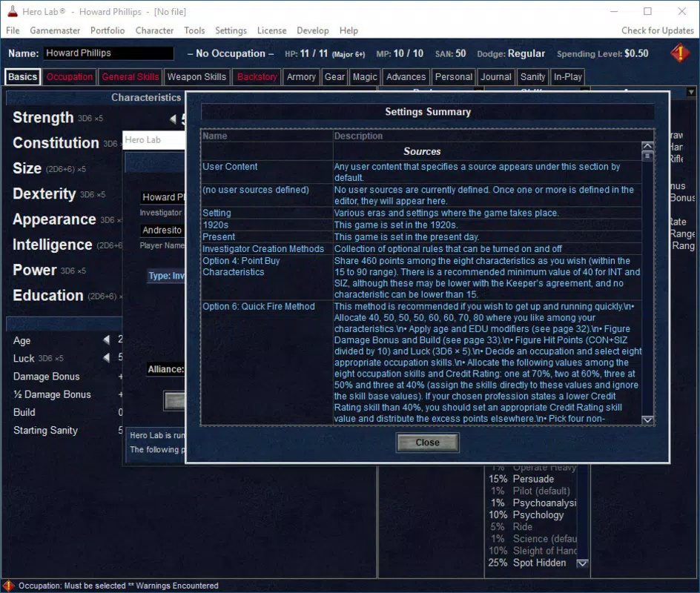
Task: Switch to the Magic tab
Action: pos(365,77)
